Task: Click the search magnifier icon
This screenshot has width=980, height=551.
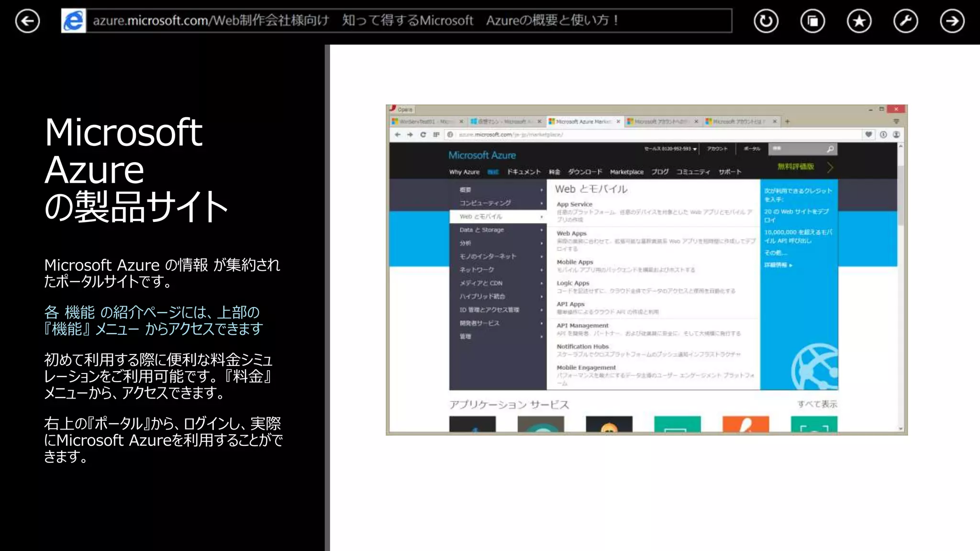Action: (x=830, y=149)
